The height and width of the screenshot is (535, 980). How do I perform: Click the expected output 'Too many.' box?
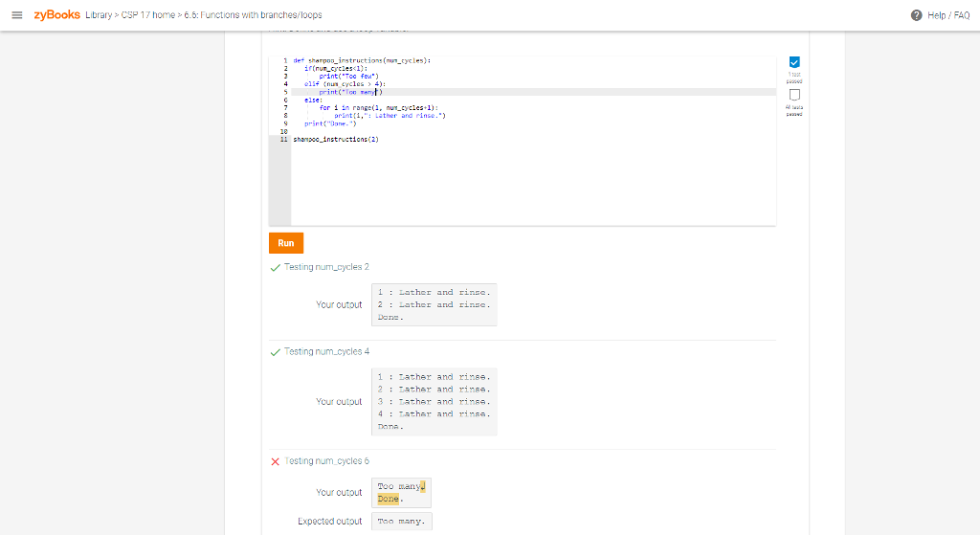(401, 522)
